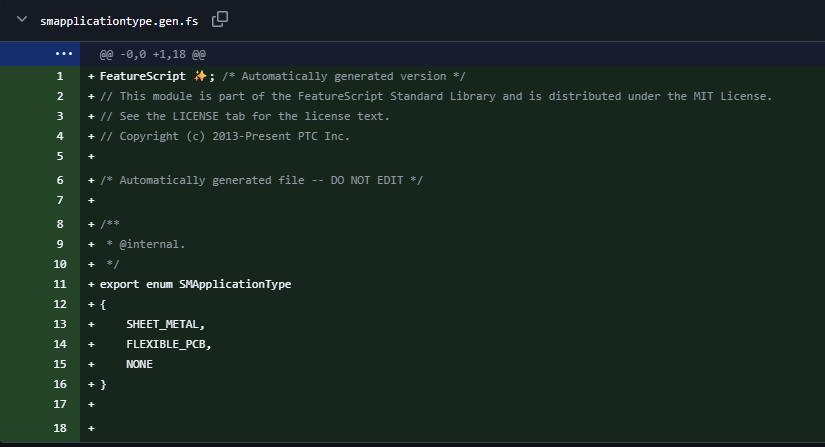This screenshot has height=447, width=825.
Task: Click line number 12 in the diff
Action: tap(60, 304)
